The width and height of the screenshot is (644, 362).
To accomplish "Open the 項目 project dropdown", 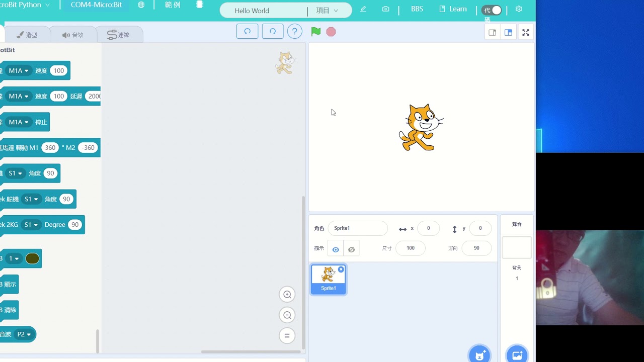I will pos(327,11).
